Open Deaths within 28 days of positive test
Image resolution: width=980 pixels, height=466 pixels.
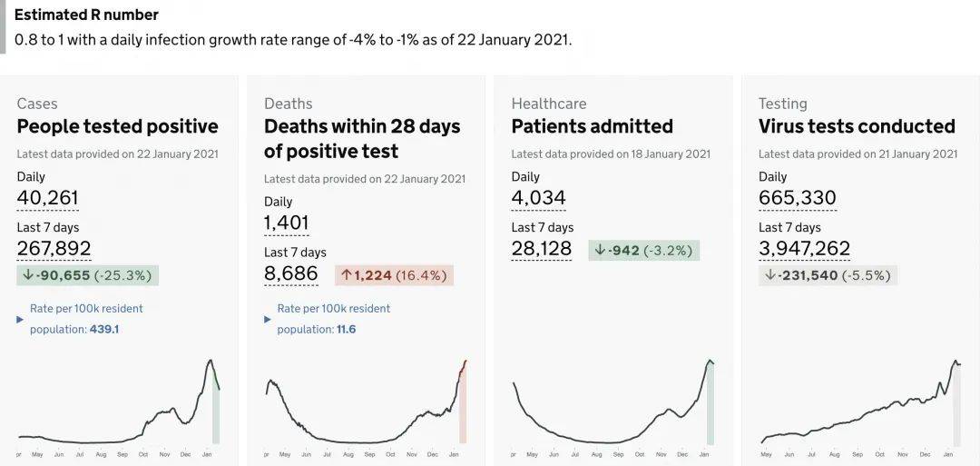tap(362, 138)
